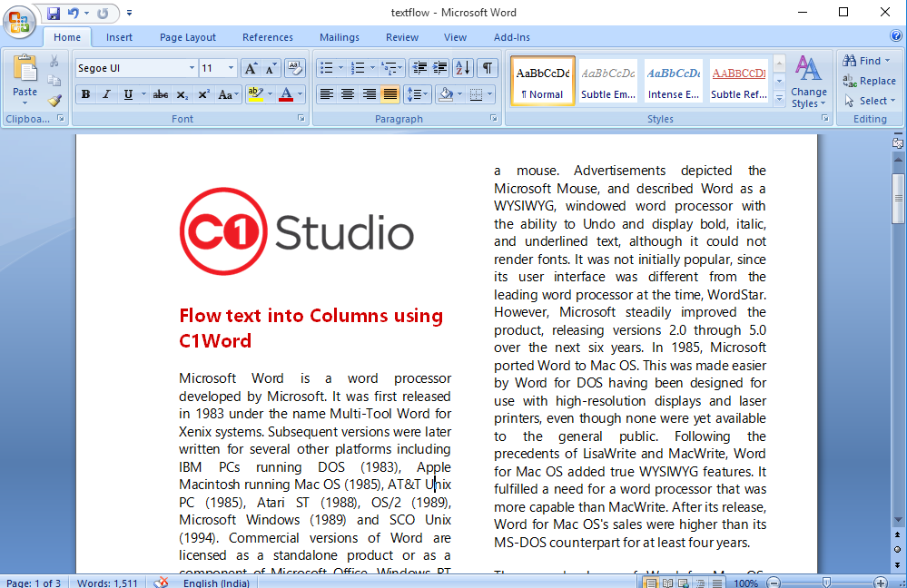Expand the underline style dropdown arrow
Viewport: 907px width, 588px height.
143,94
